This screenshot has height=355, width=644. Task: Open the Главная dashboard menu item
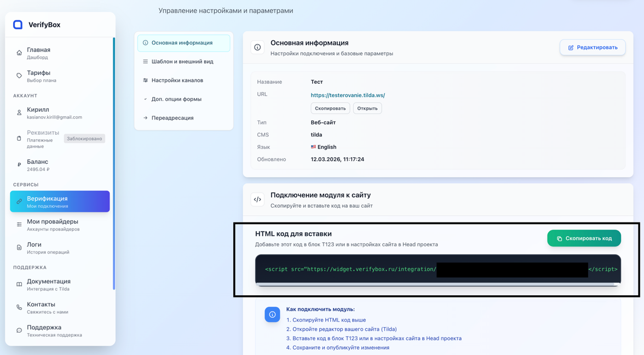pos(60,53)
